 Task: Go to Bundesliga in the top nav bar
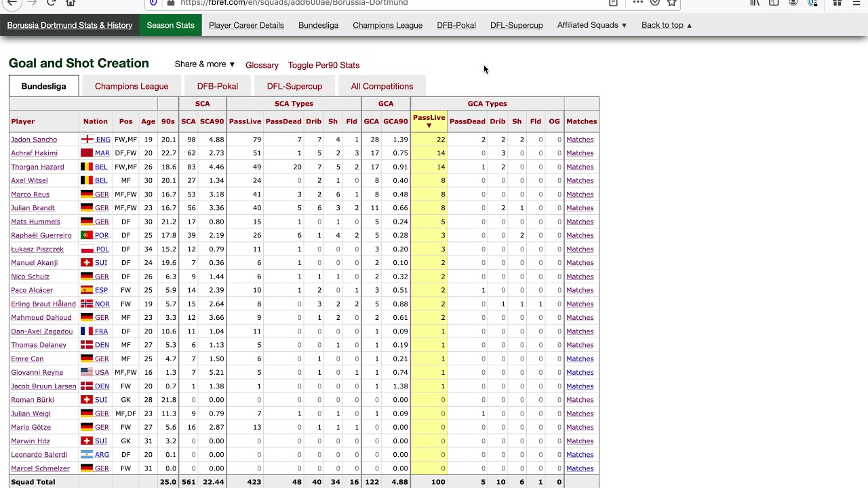[x=318, y=25]
